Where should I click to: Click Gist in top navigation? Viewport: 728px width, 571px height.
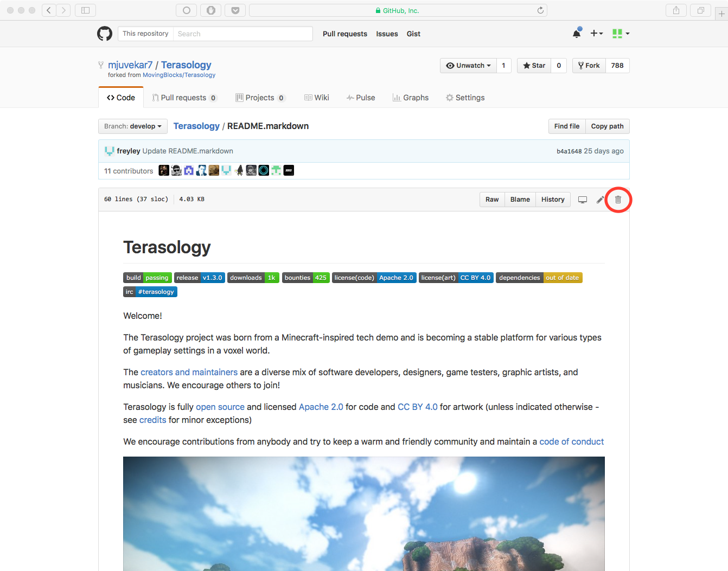pos(413,34)
